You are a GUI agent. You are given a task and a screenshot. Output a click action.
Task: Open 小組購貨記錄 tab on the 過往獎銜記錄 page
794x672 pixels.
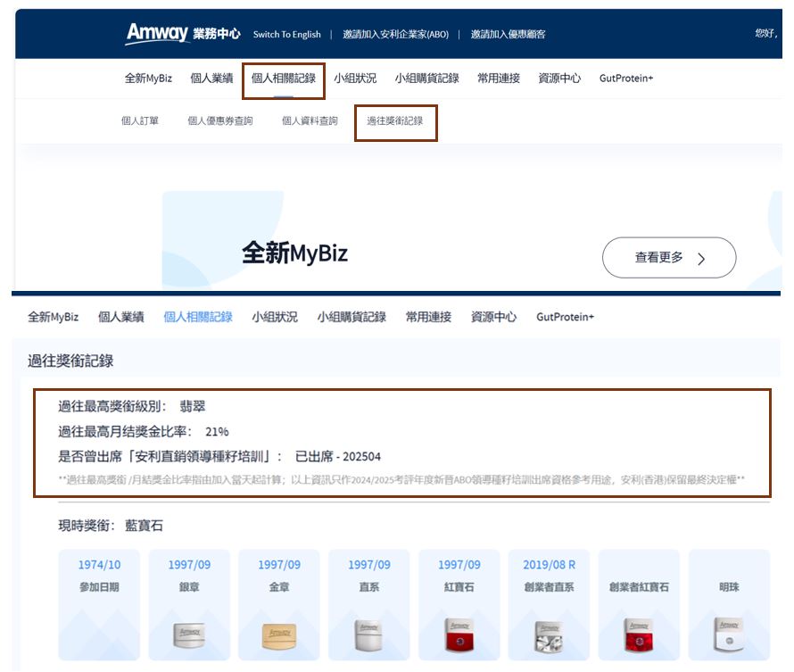[352, 317]
